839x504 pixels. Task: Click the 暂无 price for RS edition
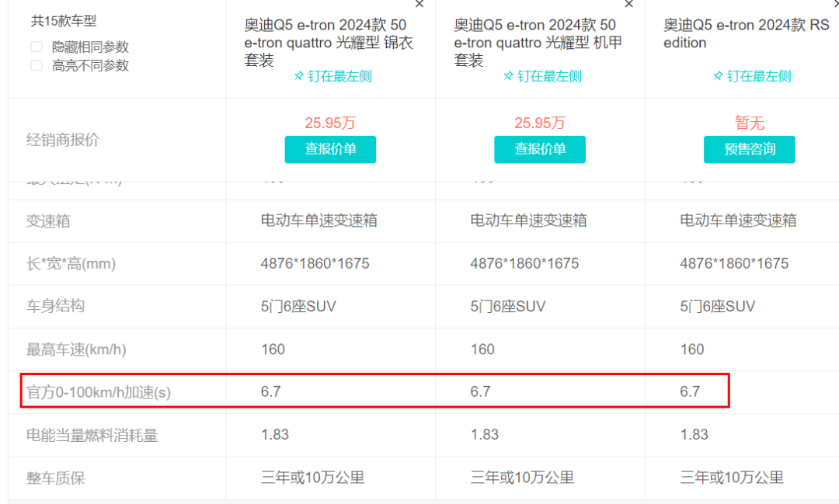click(750, 123)
